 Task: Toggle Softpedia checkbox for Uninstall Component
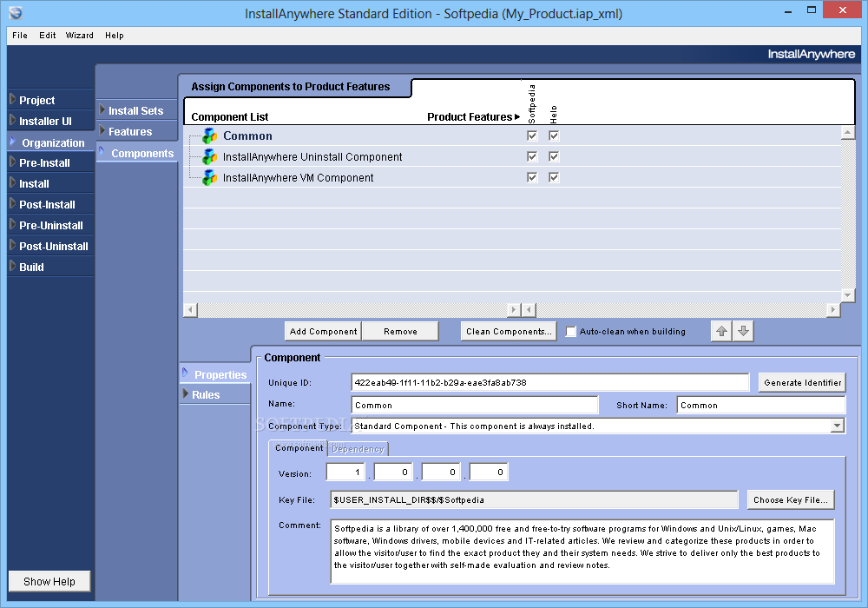pos(532,156)
